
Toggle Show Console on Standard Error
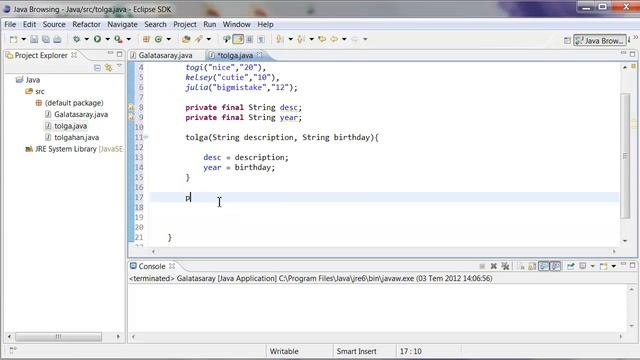point(556,266)
